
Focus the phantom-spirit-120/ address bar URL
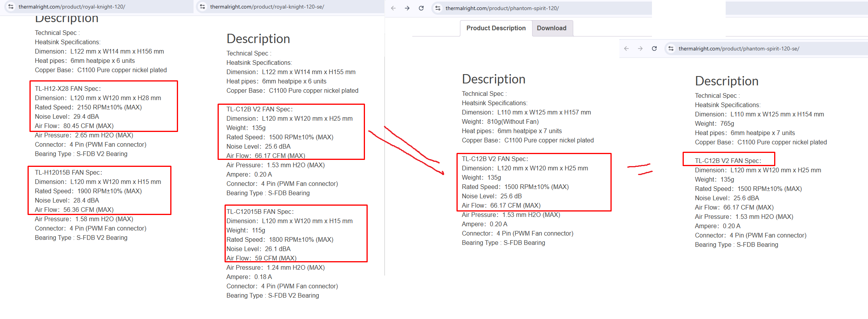pyautogui.click(x=502, y=8)
